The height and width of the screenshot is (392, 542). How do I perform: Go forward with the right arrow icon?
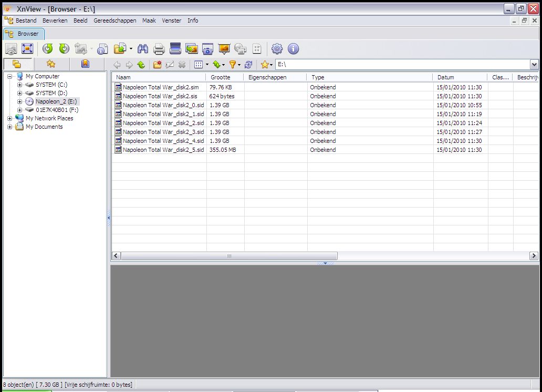[x=129, y=65]
